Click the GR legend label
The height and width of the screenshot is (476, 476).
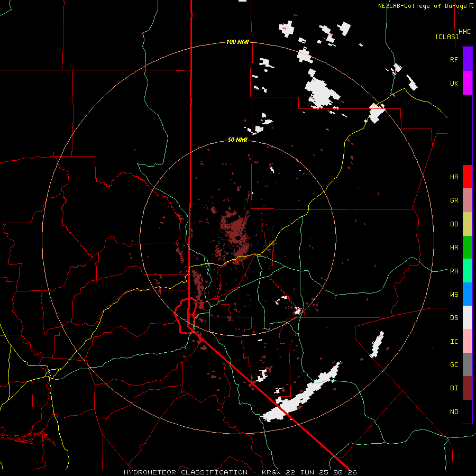(x=454, y=200)
